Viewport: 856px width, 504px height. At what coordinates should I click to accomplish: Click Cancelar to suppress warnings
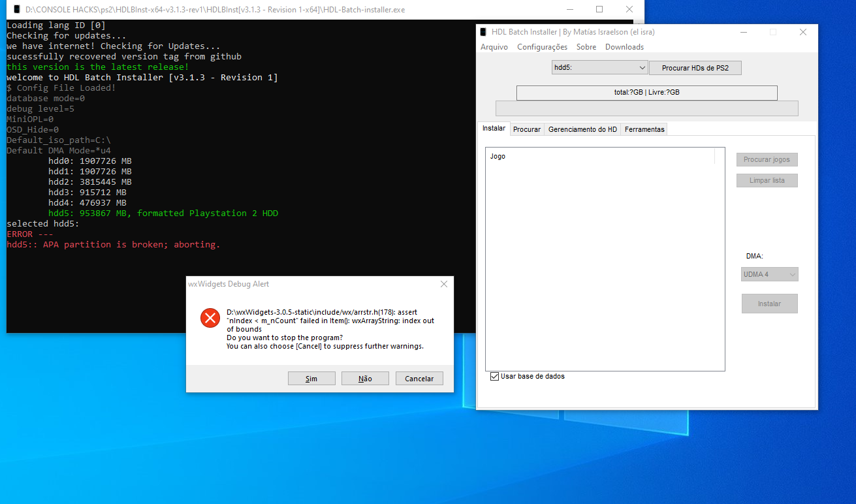click(419, 379)
